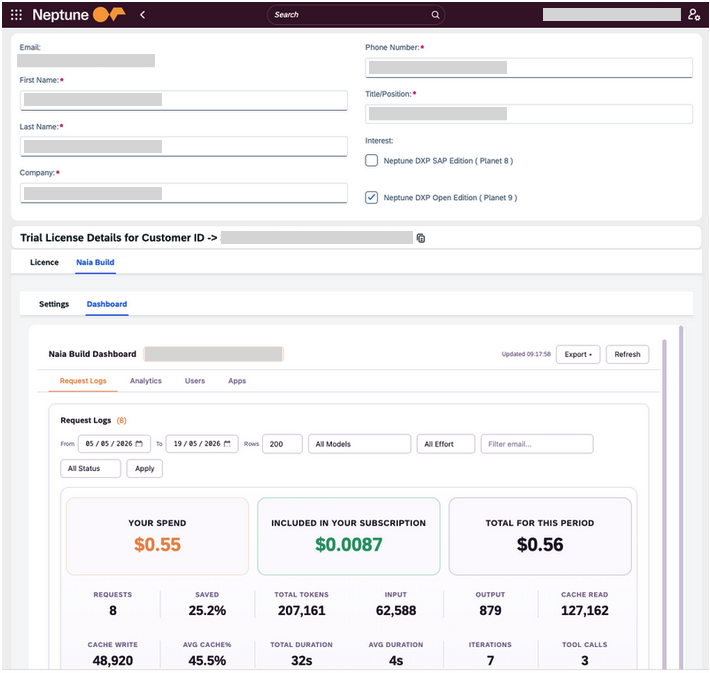Click the search magnifier icon
The width and height of the screenshot is (710, 673).
(x=435, y=14)
